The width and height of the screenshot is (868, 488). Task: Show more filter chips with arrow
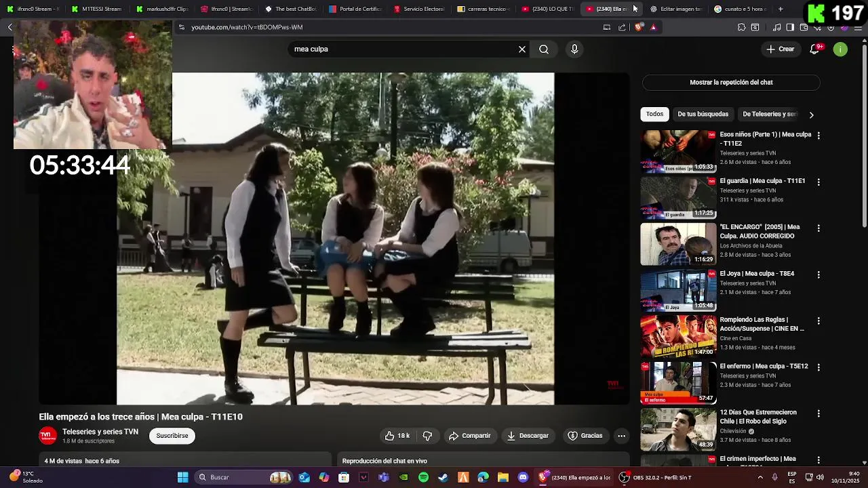point(811,115)
